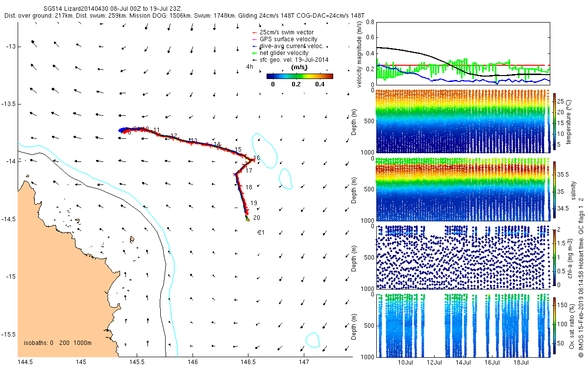
Task: Click day label '20' at track end
Action: coord(257,218)
